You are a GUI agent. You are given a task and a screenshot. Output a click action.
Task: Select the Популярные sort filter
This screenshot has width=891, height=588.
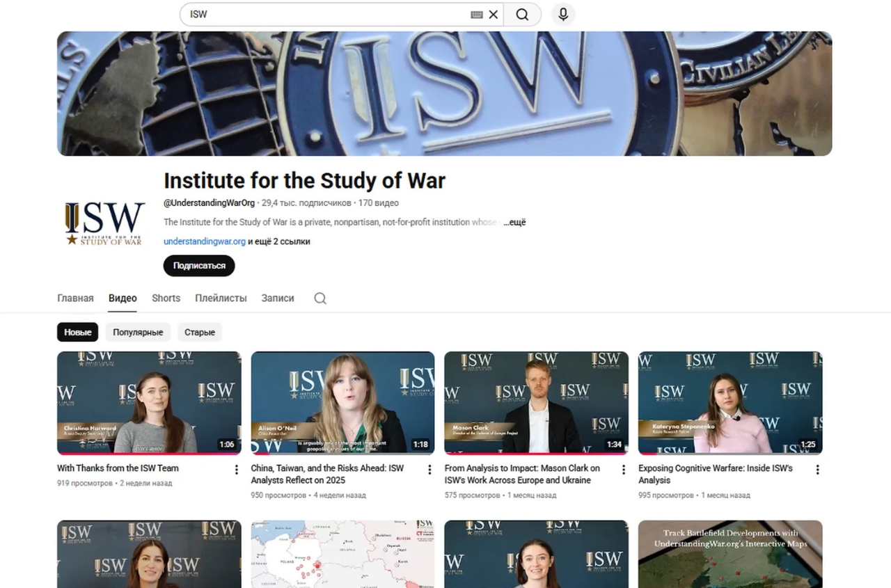pos(138,333)
